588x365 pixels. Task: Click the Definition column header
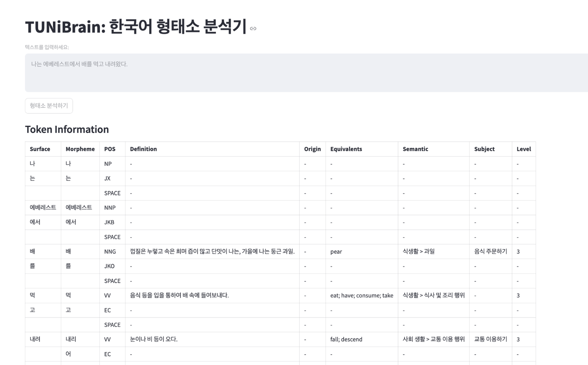pos(143,149)
